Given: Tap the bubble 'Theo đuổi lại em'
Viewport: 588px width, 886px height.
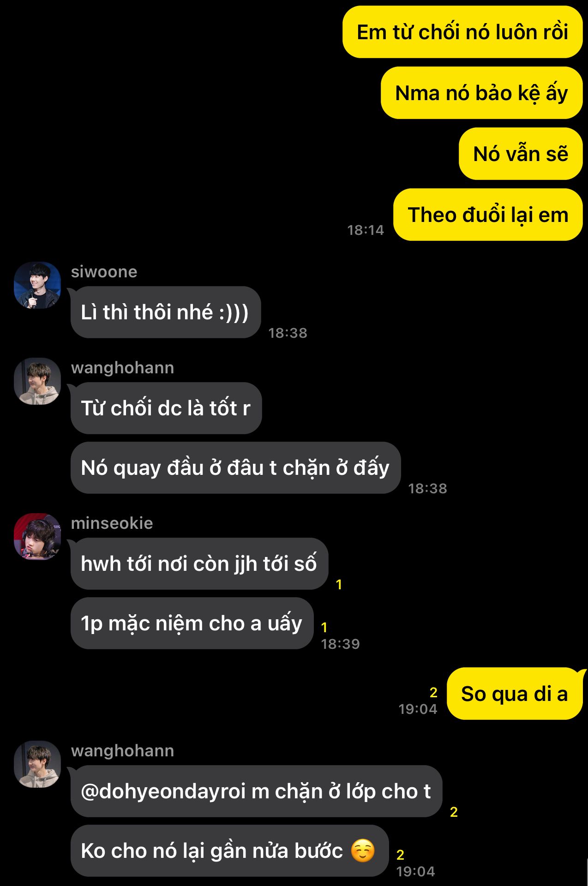Looking at the screenshot, I should 488,215.
